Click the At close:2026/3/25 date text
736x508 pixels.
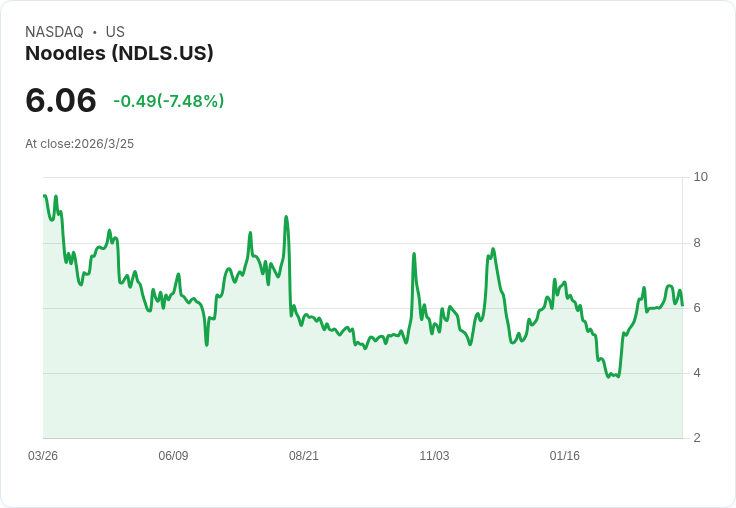tap(79, 144)
